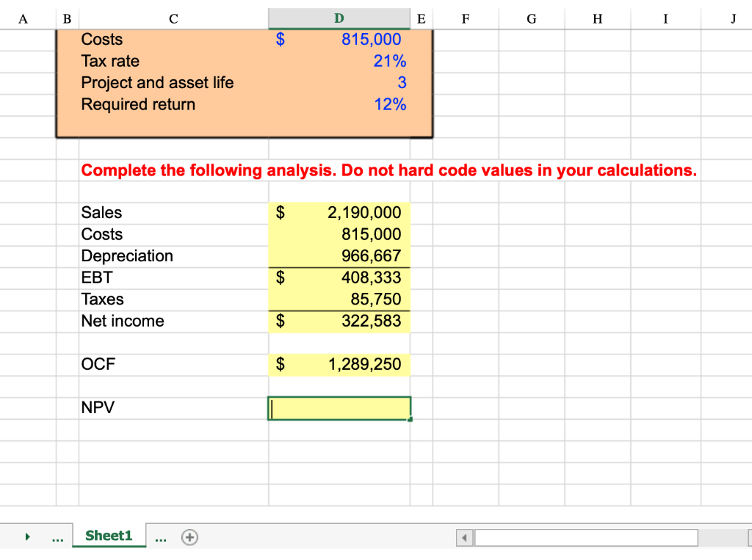752x560 pixels.
Task: Click the Net income label cell
Action: click(173, 321)
